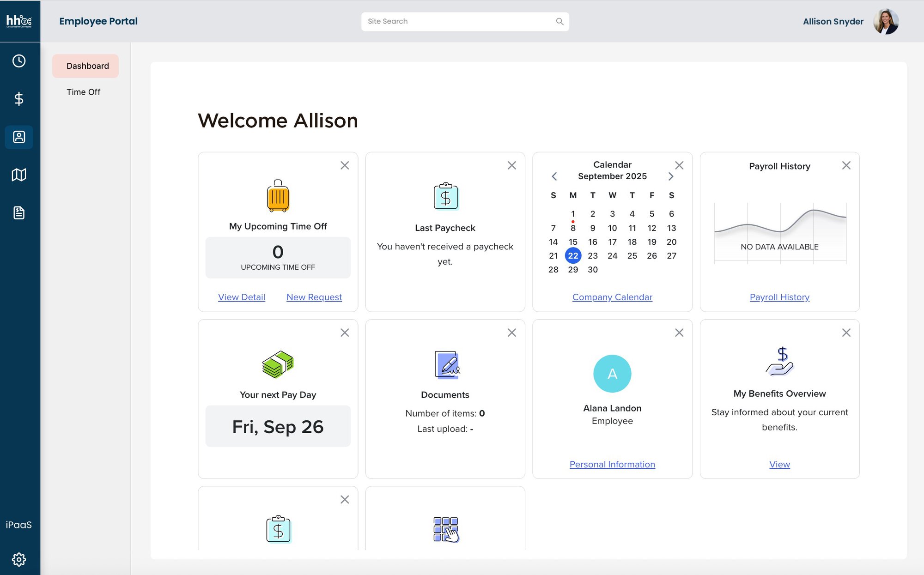This screenshot has height=575, width=924.
Task: Open the Company Calendar link
Action: click(x=612, y=297)
